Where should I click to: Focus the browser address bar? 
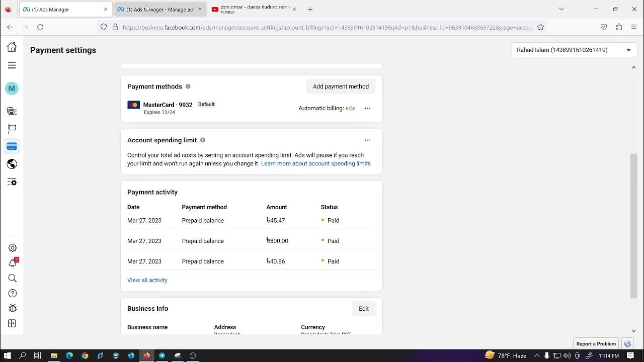pyautogui.click(x=327, y=27)
